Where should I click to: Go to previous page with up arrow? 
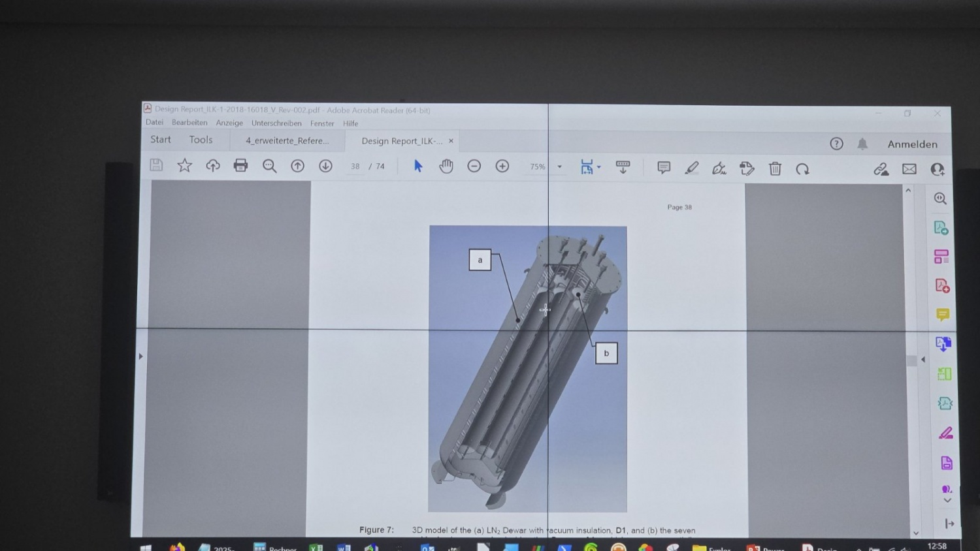pyautogui.click(x=297, y=166)
